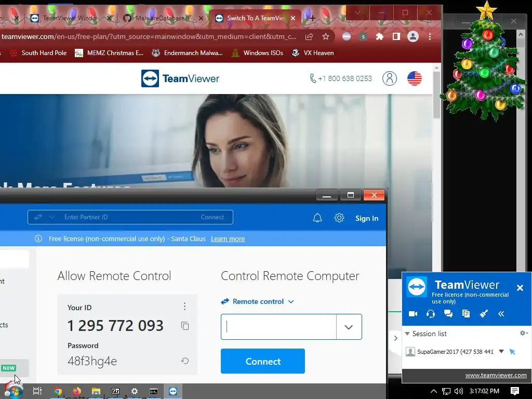The image size is (532, 399).
Task: Open Learn more link on license banner
Action: click(x=228, y=239)
